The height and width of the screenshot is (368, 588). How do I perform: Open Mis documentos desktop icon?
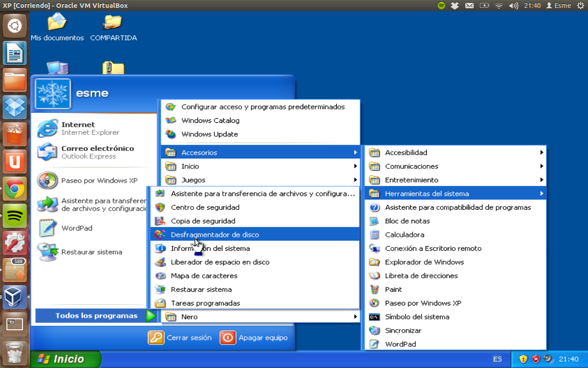(57, 22)
